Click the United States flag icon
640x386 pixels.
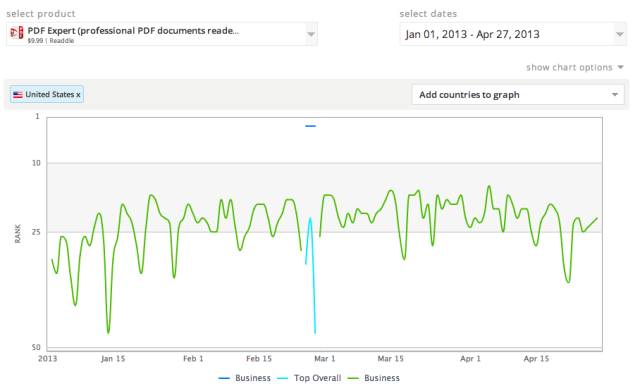18,95
